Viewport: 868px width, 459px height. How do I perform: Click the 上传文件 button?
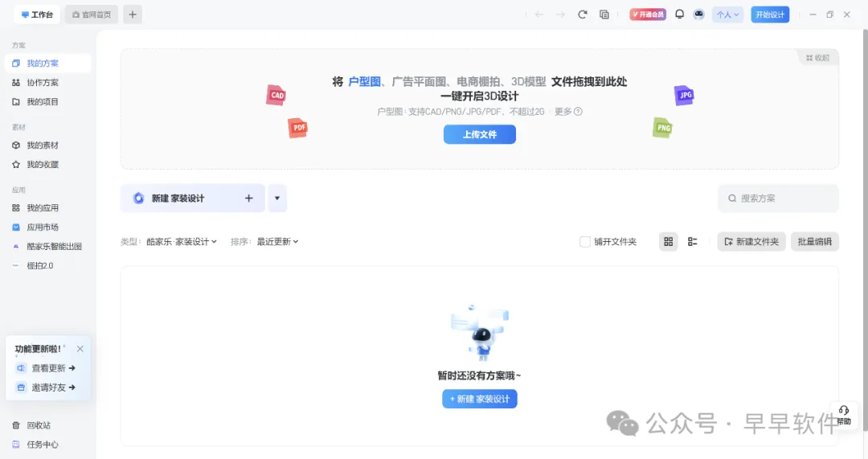click(x=479, y=134)
